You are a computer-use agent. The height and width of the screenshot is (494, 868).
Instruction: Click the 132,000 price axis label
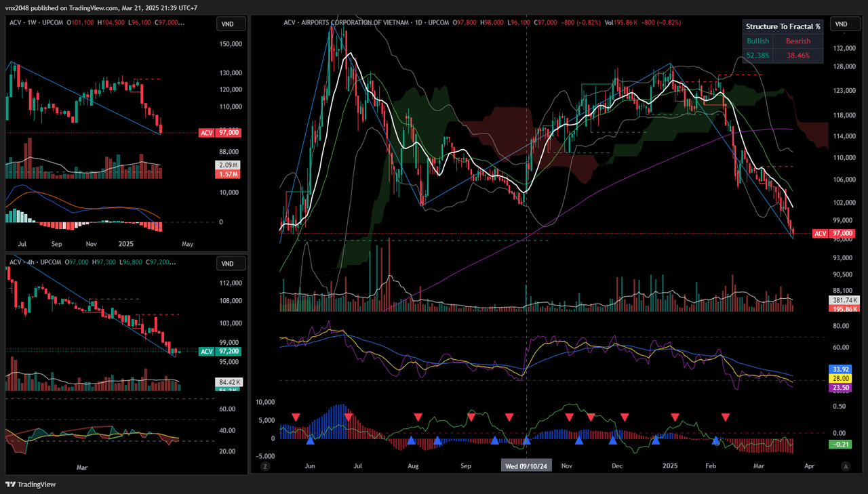point(844,49)
